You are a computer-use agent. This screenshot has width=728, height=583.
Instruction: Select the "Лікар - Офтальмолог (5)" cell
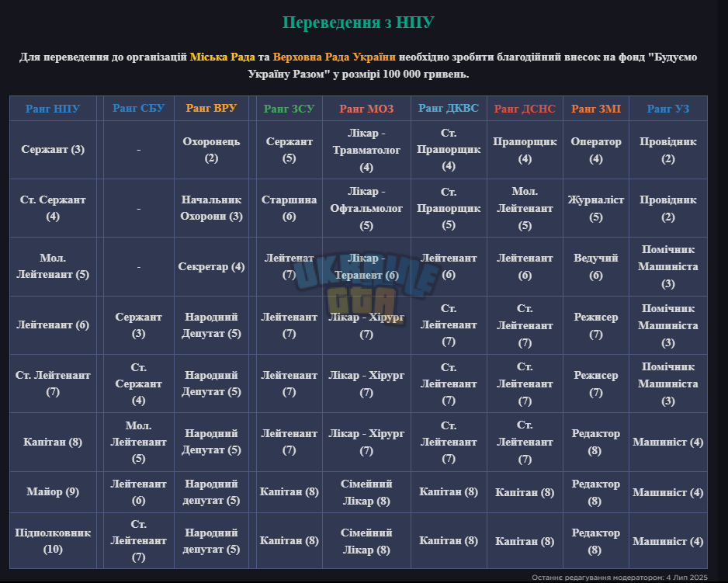click(366, 208)
